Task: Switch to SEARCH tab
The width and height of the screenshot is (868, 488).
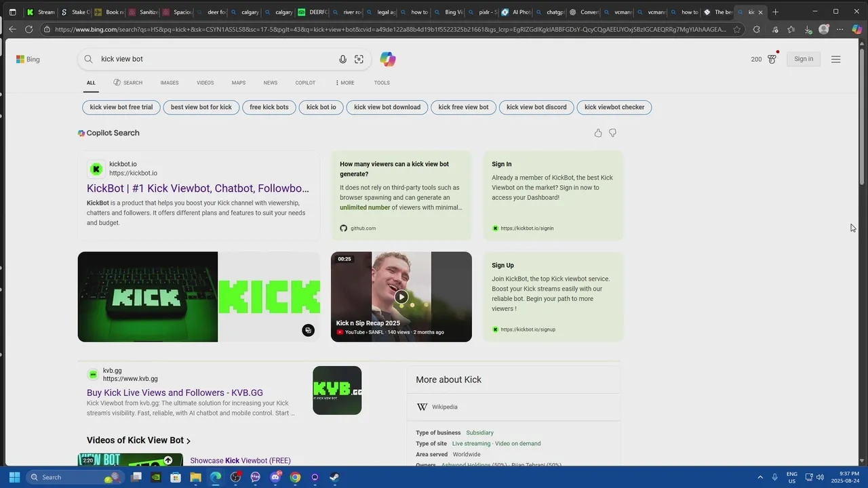Action: pos(127,83)
